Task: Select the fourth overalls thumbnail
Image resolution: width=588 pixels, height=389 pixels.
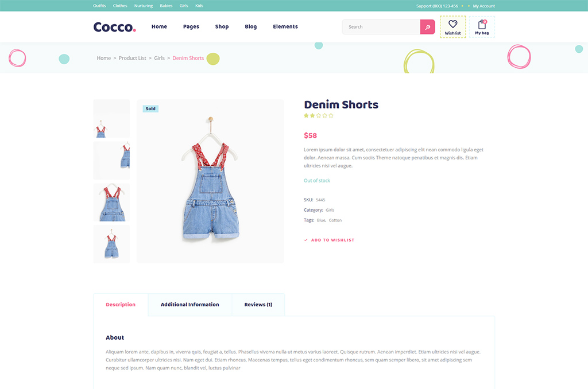Action: [111, 244]
